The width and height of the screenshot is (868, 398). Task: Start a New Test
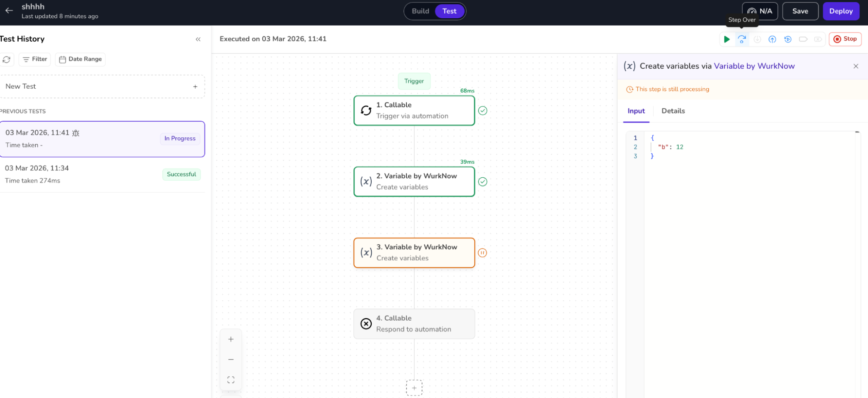[102, 86]
